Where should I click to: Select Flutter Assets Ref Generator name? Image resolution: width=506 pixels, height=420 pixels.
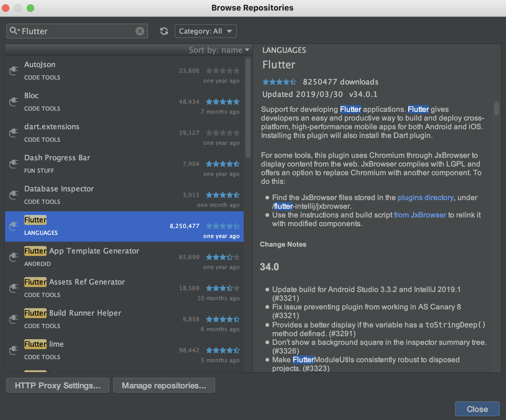coord(75,282)
